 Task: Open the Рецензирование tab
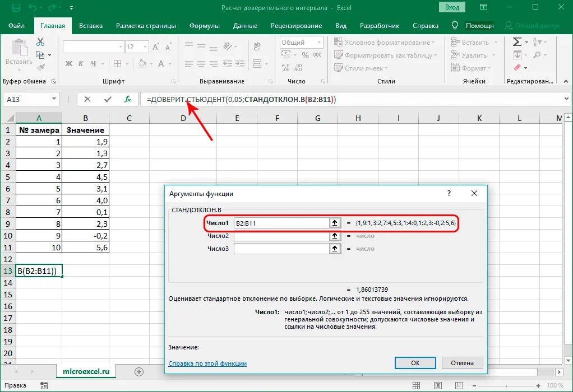pos(296,26)
